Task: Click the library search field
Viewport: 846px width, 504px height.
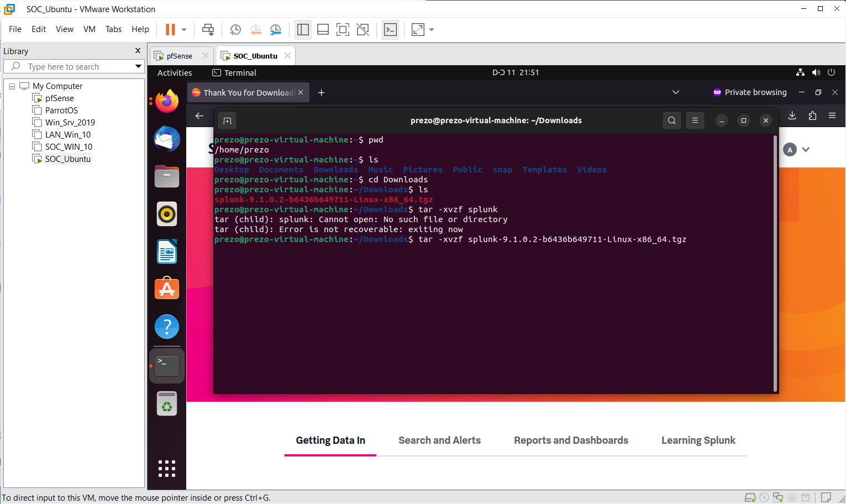Action: point(73,66)
